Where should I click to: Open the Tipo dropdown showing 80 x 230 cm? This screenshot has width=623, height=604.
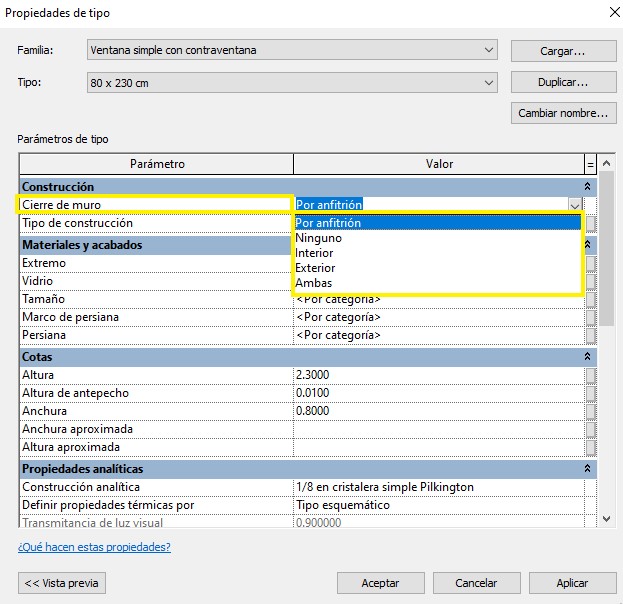[488, 83]
